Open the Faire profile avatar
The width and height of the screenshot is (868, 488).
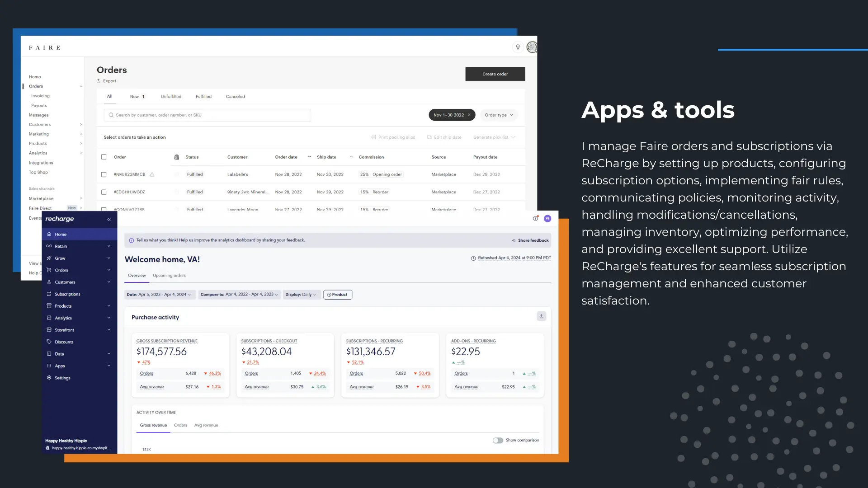(x=532, y=47)
